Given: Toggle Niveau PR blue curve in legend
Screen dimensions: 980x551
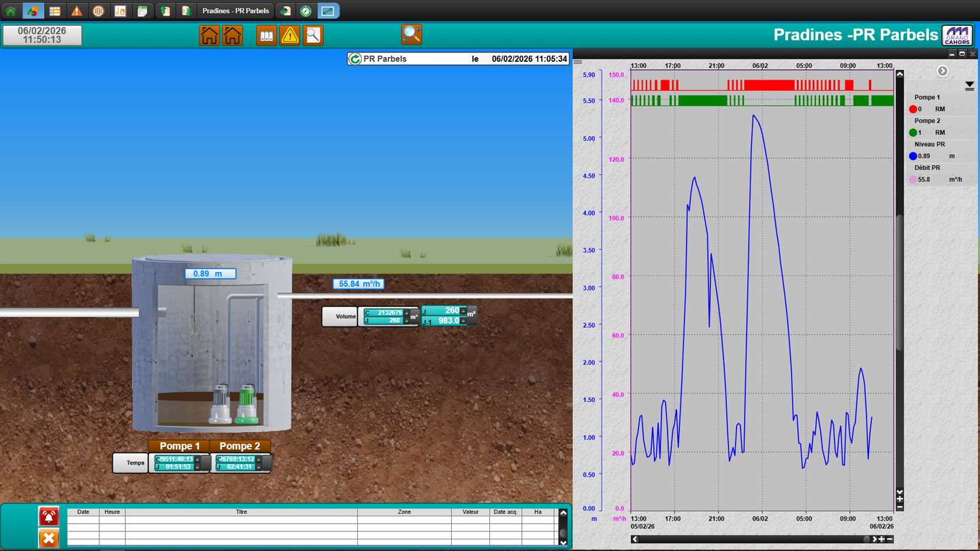Looking at the screenshot, I should [913, 156].
